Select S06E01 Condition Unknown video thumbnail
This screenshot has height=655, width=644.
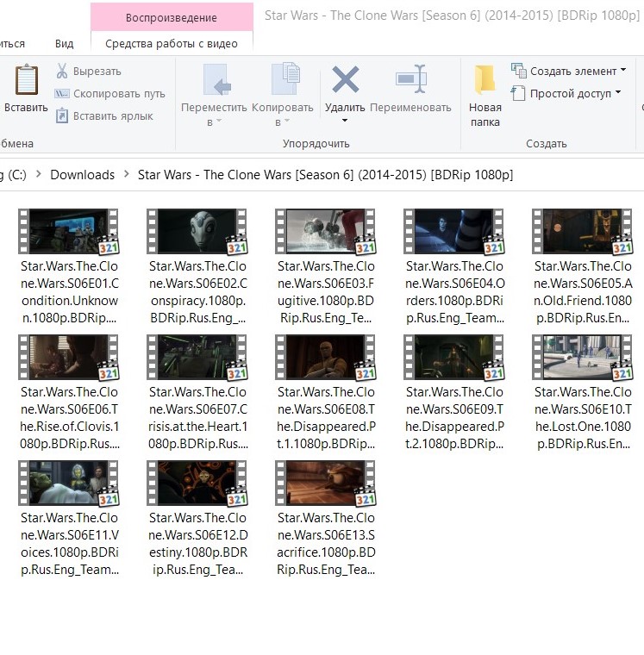pyautogui.click(x=68, y=232)
